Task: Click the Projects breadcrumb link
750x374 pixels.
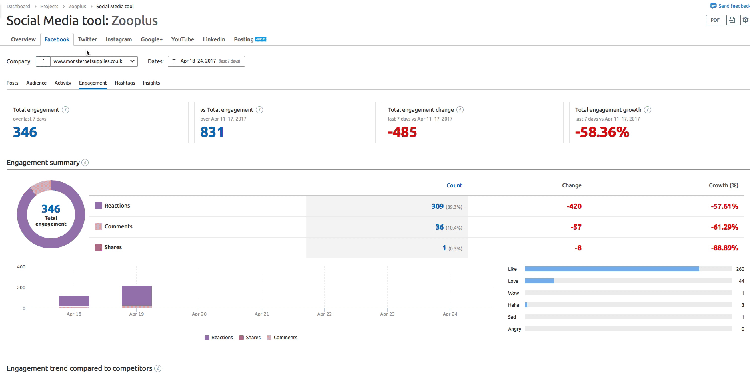Action: (49, 6)
